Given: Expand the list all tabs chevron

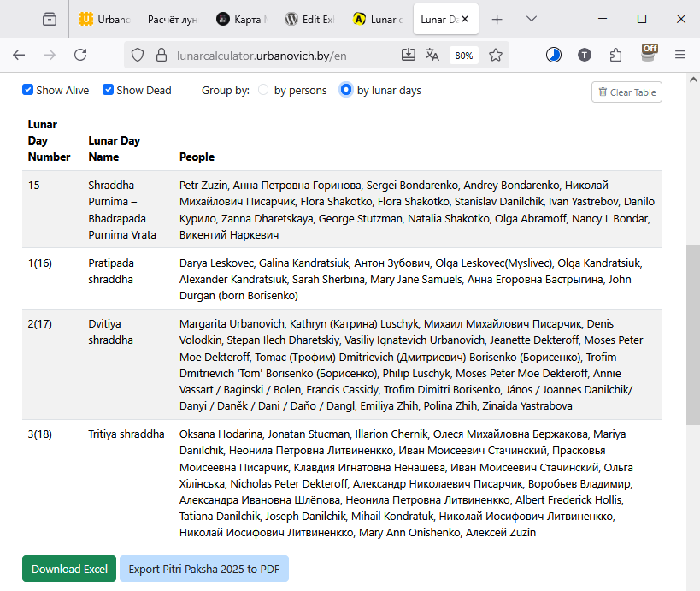Looking at the screenshot, I should 532,19.
